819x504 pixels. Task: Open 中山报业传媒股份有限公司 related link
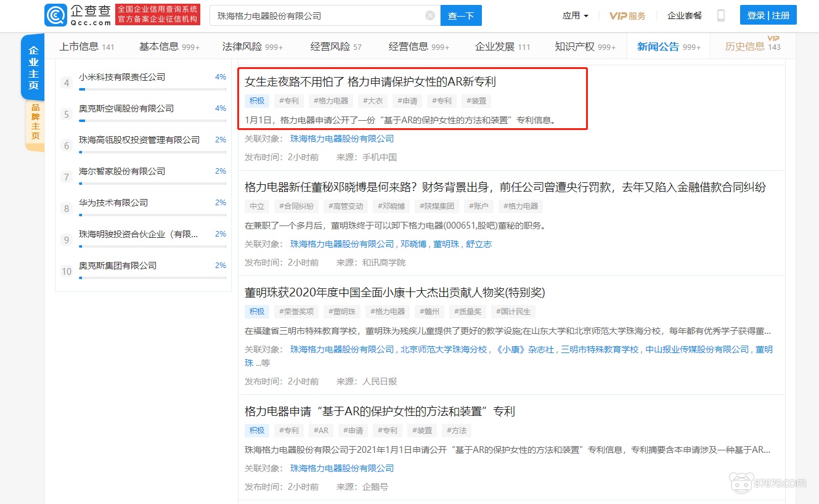(697, 349)
